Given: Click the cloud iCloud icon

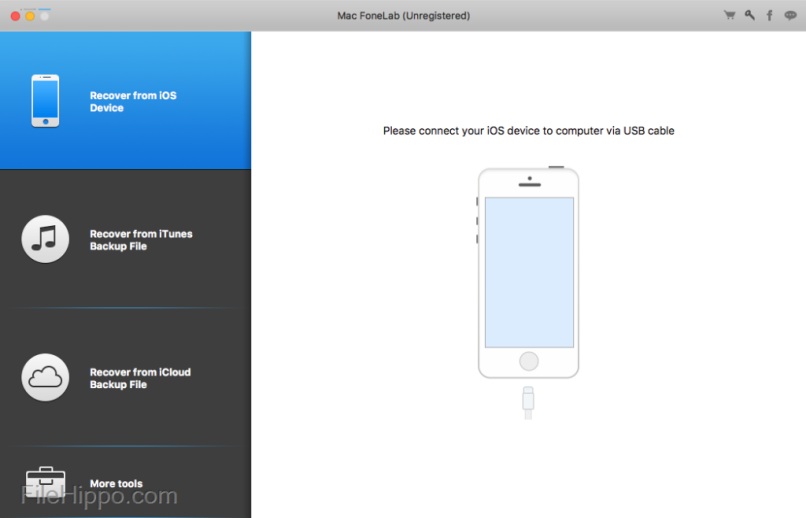Looking at the screenshot, I should click(45, 377).
